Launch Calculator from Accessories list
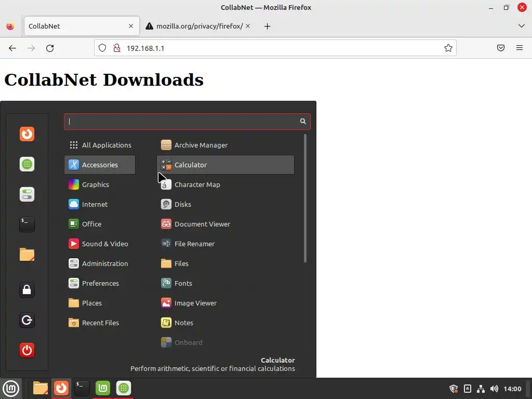Image resolution: width=532 pixels, height=399 pixels. [x=225, y=165]
